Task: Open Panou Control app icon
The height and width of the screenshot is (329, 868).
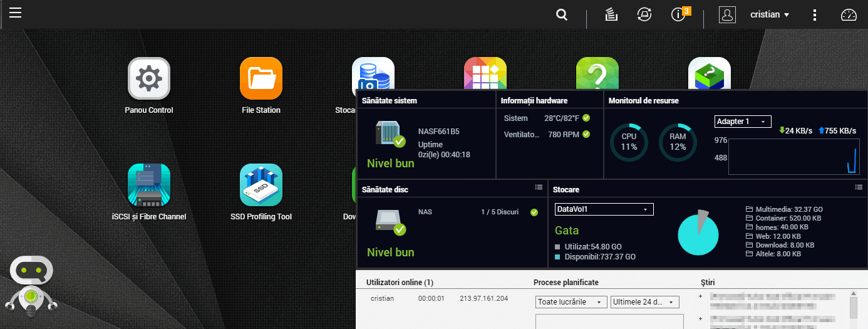Action: point(149,78)
